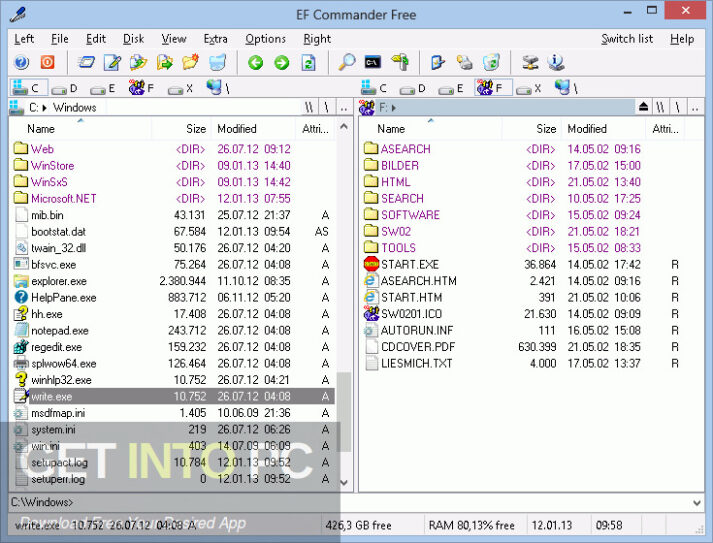
Task: Sort right panel by Modified column
Action: pyautogui.click(x=603, y=129)
